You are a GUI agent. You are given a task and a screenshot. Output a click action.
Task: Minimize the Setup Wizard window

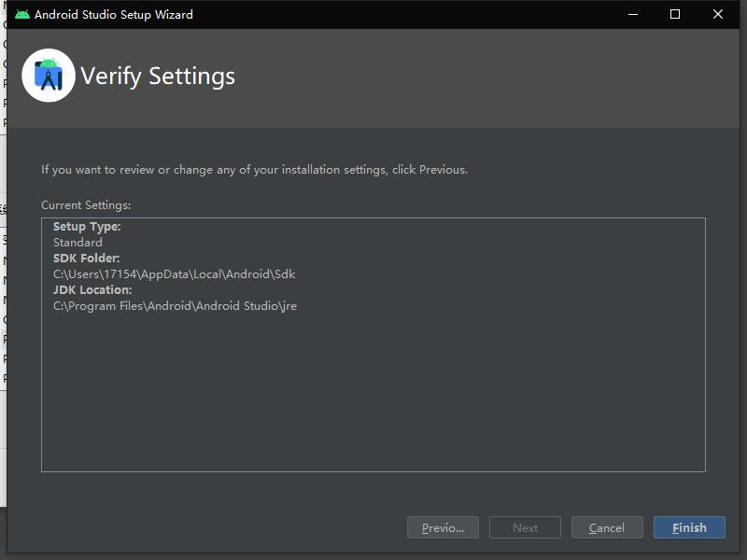pyautogui.click(x=633, y=14)
